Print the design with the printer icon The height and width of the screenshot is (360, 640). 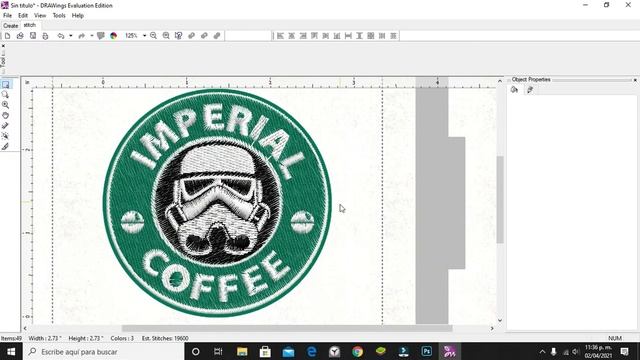tap(45, 36)
